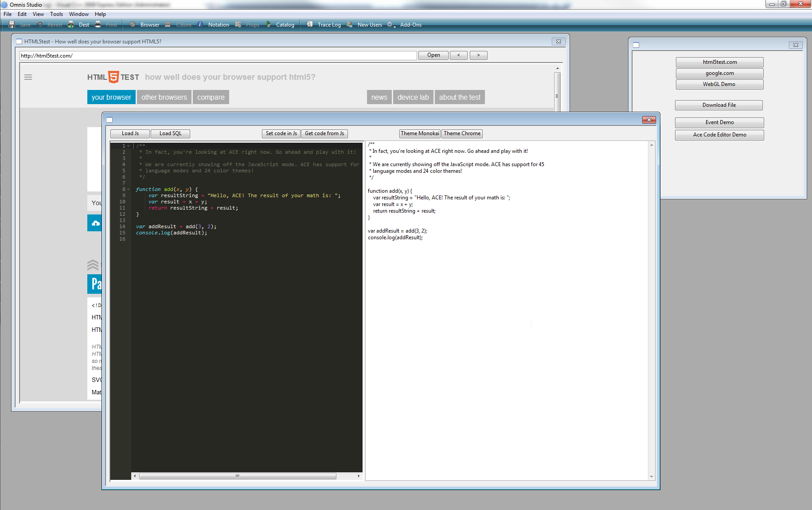Open the Notation inspector icon

[x=200, y=25]
